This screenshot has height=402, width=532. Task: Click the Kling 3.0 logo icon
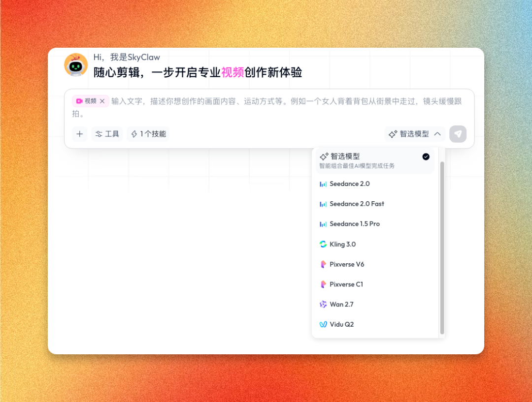click(323, 244)
